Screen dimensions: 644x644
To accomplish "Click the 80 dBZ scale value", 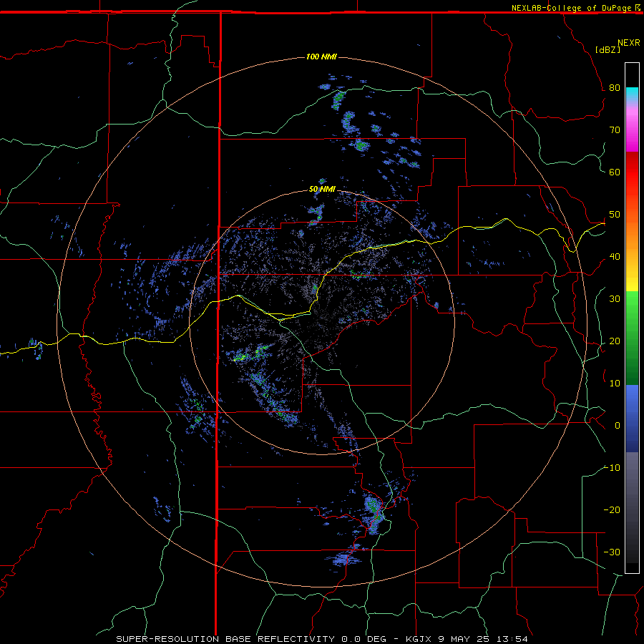I will (x=615, y=88).
